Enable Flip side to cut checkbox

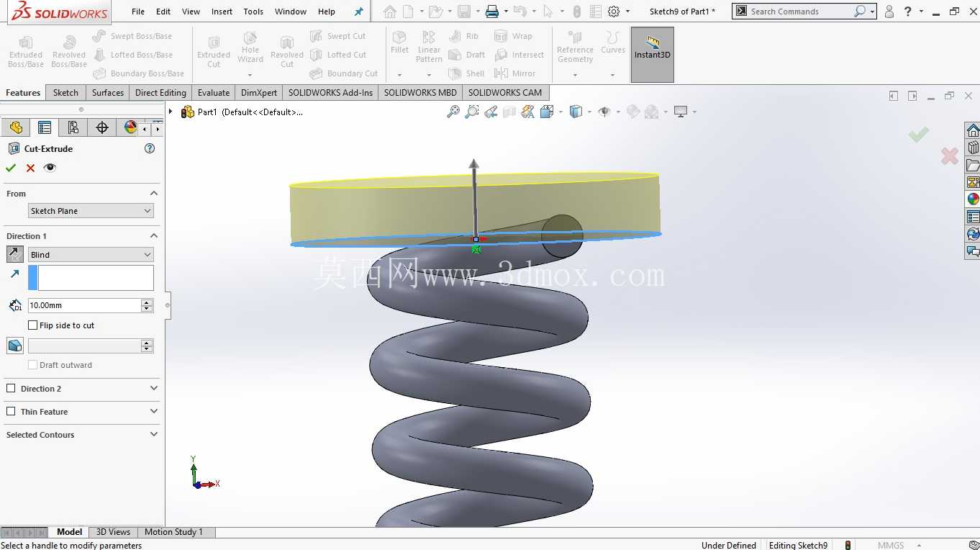[x=32, y=325]
